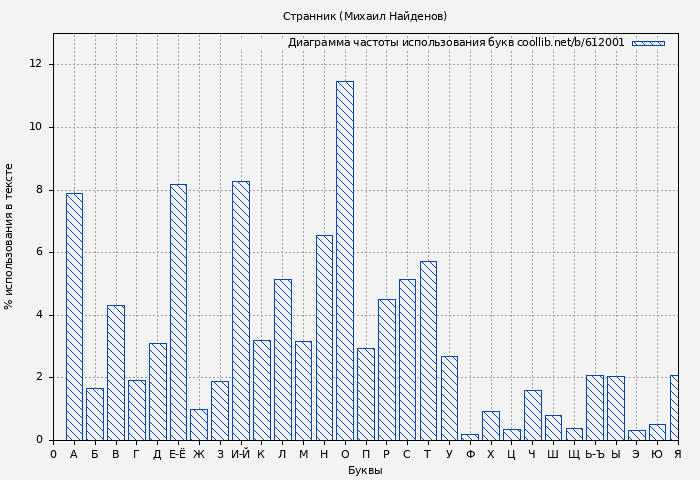Select the bar for letter А
Screen dimensions: 700x480
pyautogui.click(x=74, y=316)
